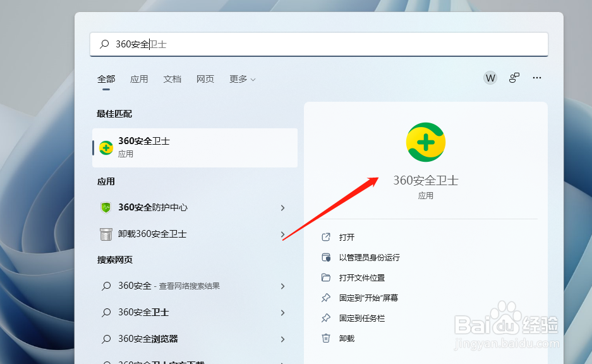Choose 固定到任务栏

(361, 318)
